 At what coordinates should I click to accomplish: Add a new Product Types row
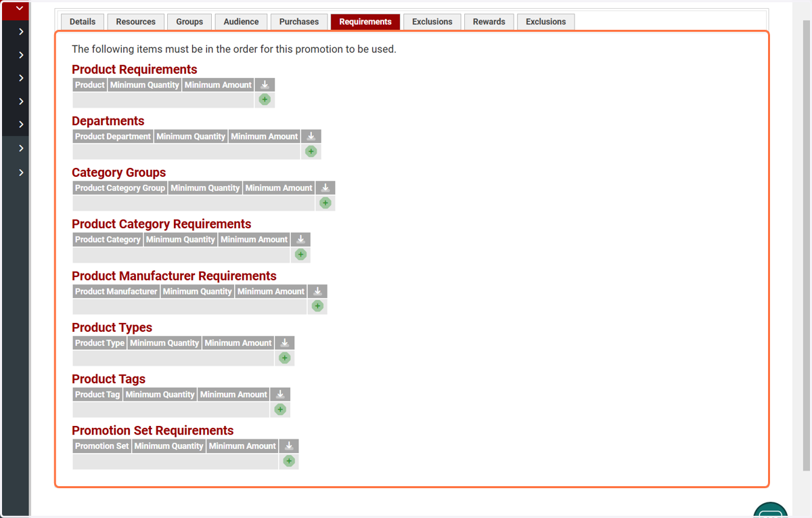point(285,358)
